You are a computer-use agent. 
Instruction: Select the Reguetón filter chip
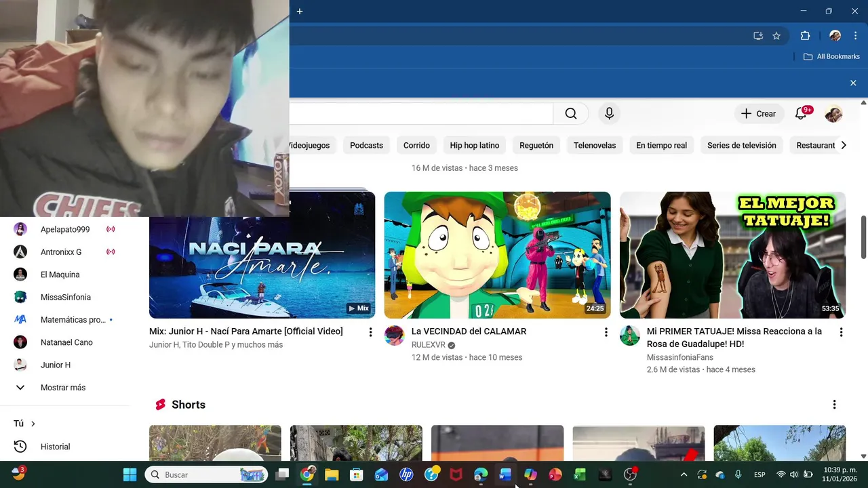pos(536,145)
